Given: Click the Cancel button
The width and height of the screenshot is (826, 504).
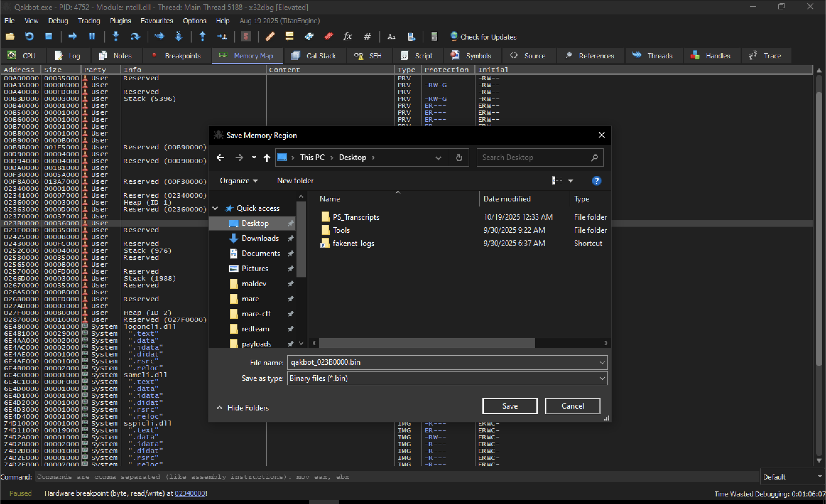Looking at the screenshot, I should [572, 406].
